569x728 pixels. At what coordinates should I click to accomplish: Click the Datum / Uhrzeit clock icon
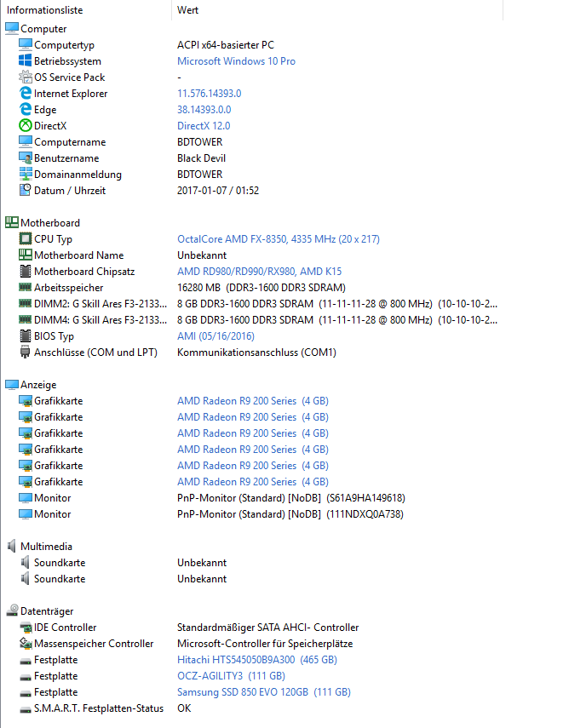click(x=25, y=191)
